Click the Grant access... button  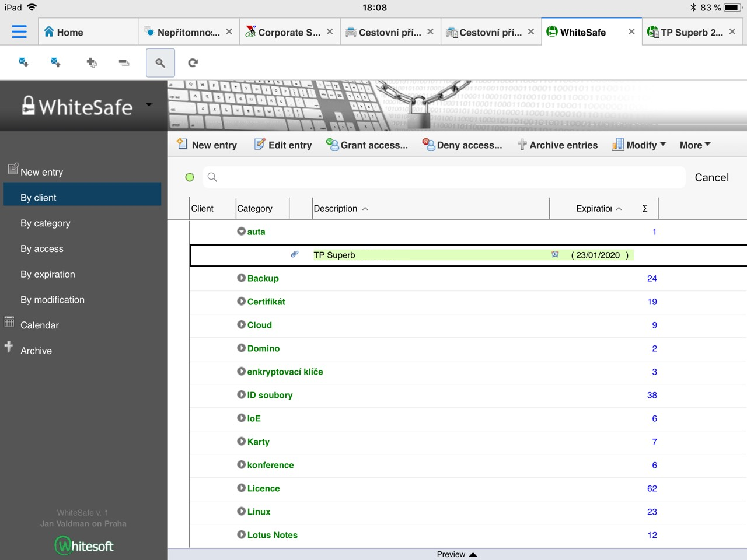pos(367,145)
